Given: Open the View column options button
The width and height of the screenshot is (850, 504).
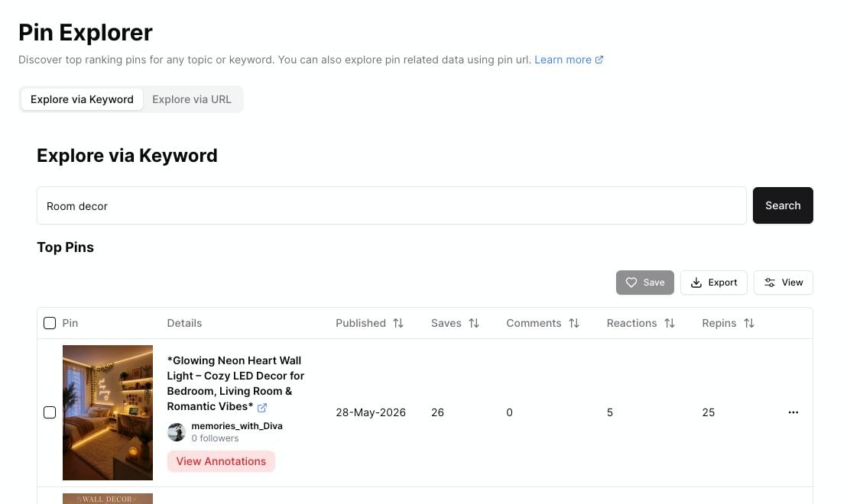Looking at the screenshot, I should point(783,283).
